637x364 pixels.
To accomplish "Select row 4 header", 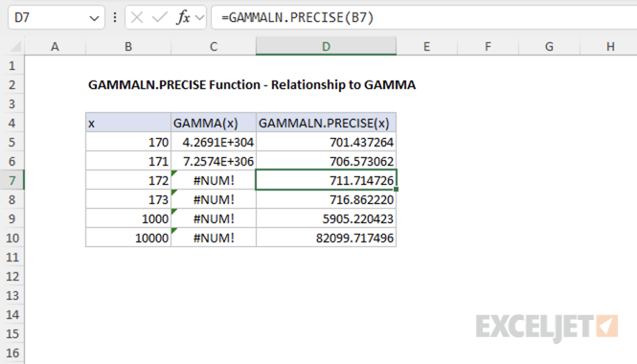I will (12, 123).
